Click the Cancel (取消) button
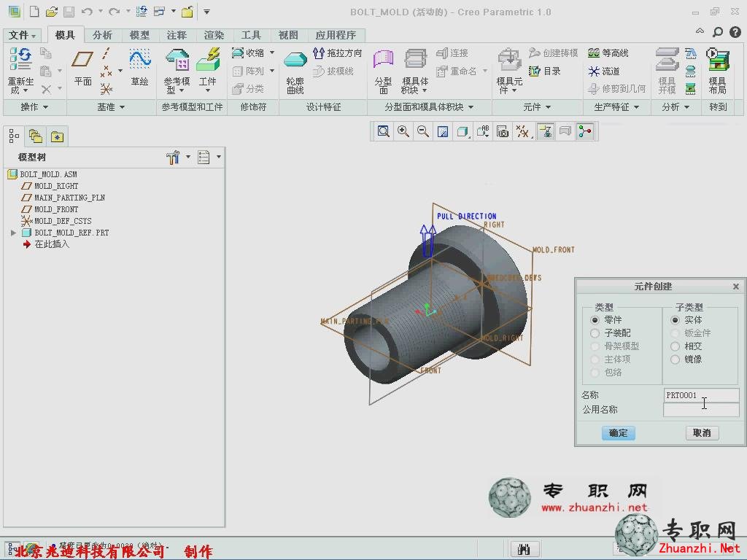The width and height of the screenshot is (747, 560). [x=702, y=433]
